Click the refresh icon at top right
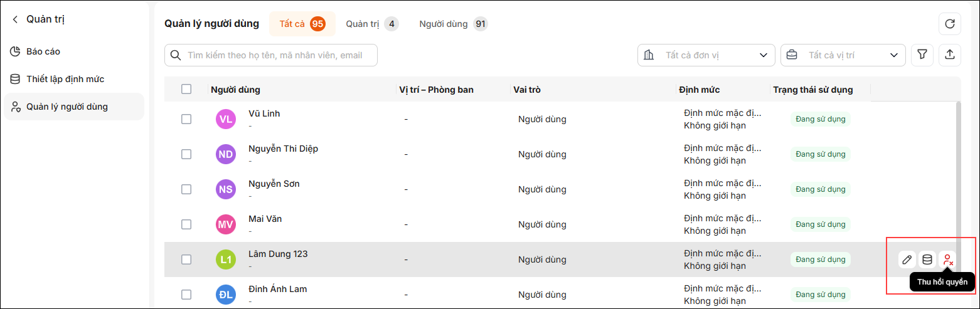The width and height of the screenshot is (980, 309). 949,24
